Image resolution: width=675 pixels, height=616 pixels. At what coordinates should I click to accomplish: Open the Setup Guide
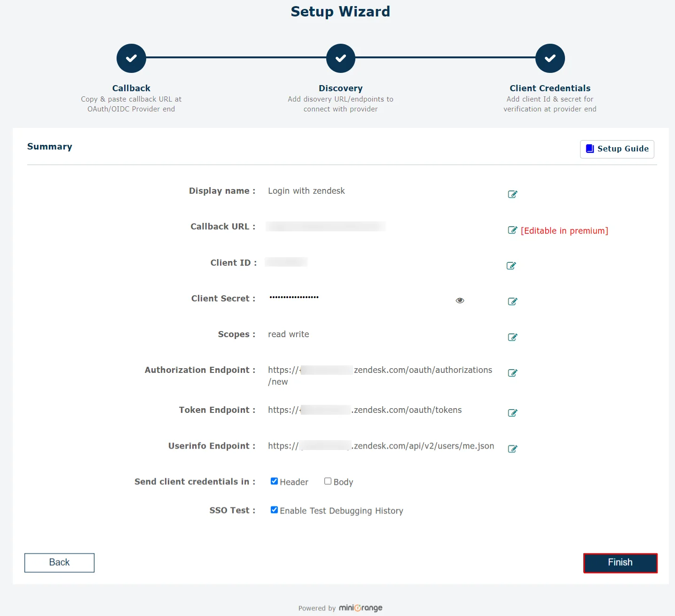(617, 149)
